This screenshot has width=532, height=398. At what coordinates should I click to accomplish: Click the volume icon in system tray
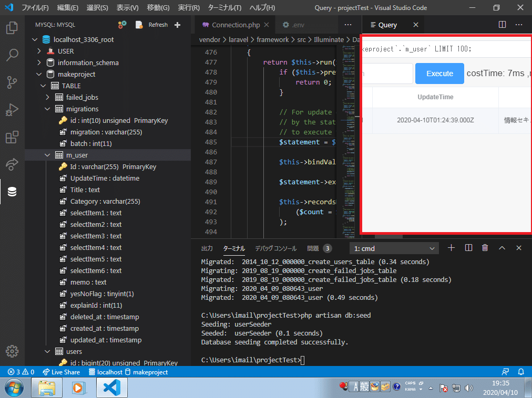pos(469,388)
